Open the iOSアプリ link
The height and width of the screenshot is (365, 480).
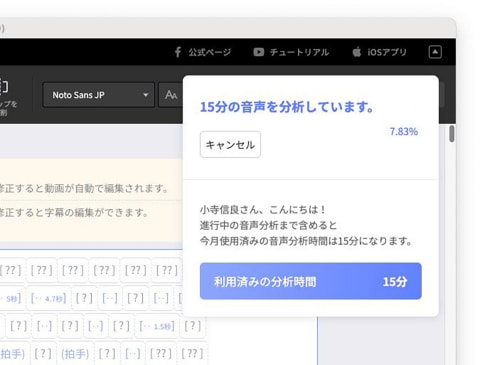(379, 52)
